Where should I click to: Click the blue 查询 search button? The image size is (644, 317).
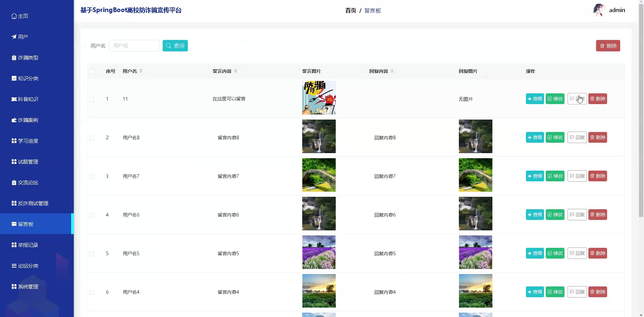click(x=175, y=46)
